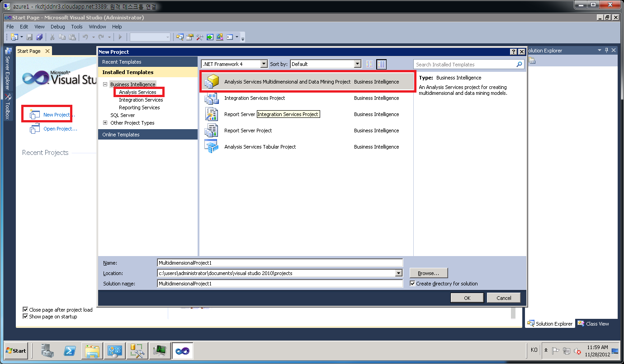624x364 pixels.
Task: Click the Open Project... link on Start Page
Action: coord(60,129)
